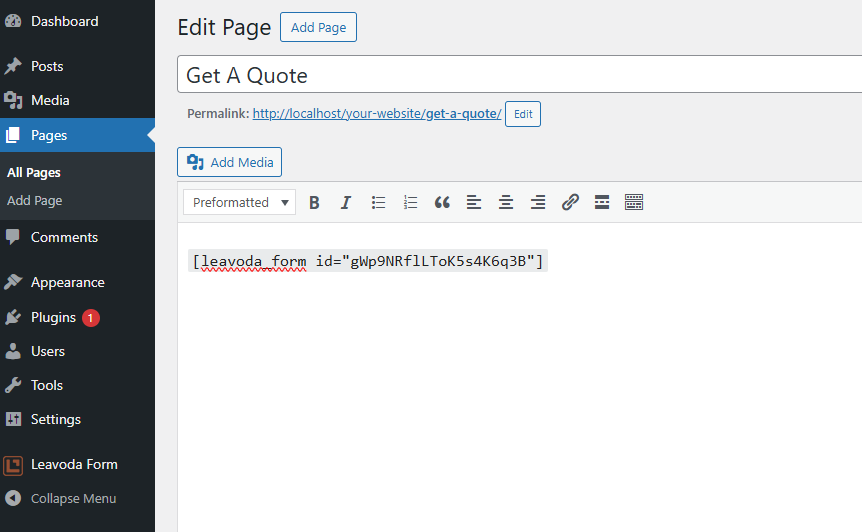Open the Dashboard menu

(78, 21)
